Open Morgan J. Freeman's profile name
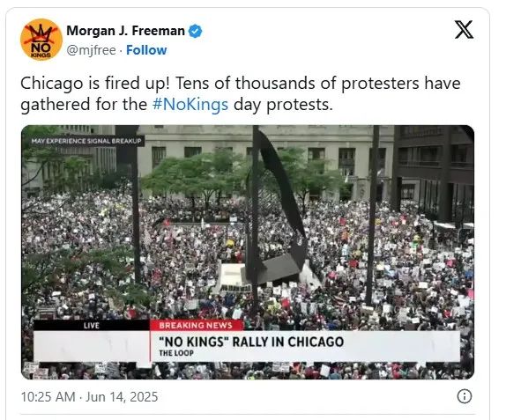506x420 pixels. click(x=125, y=31)
